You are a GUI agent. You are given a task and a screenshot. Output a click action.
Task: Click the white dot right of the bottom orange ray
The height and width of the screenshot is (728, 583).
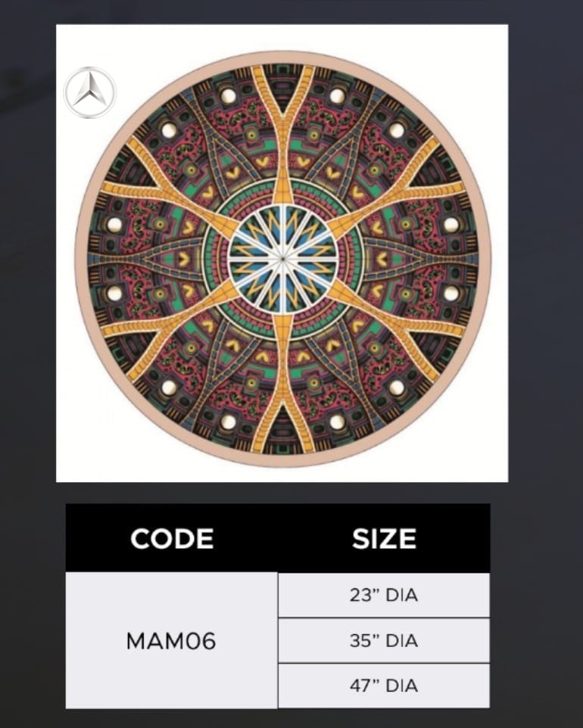[x=337, y=422]
